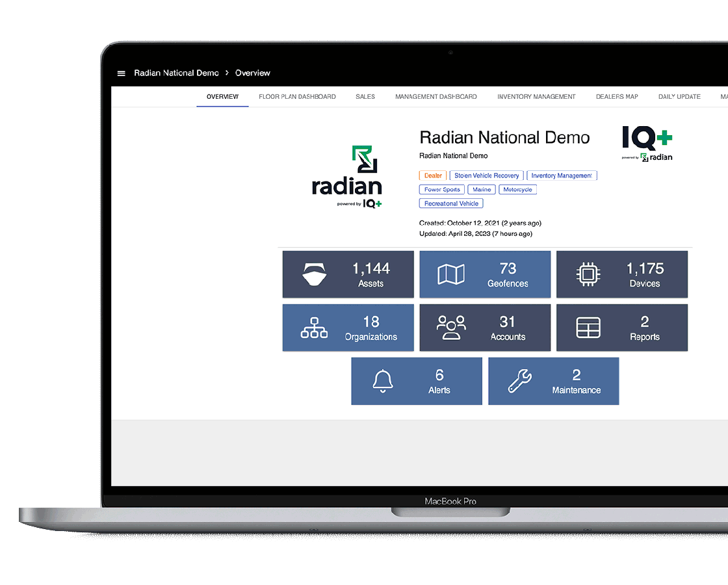
Task: Click the orange Dealer tag
Action: [x=433, y=175]
